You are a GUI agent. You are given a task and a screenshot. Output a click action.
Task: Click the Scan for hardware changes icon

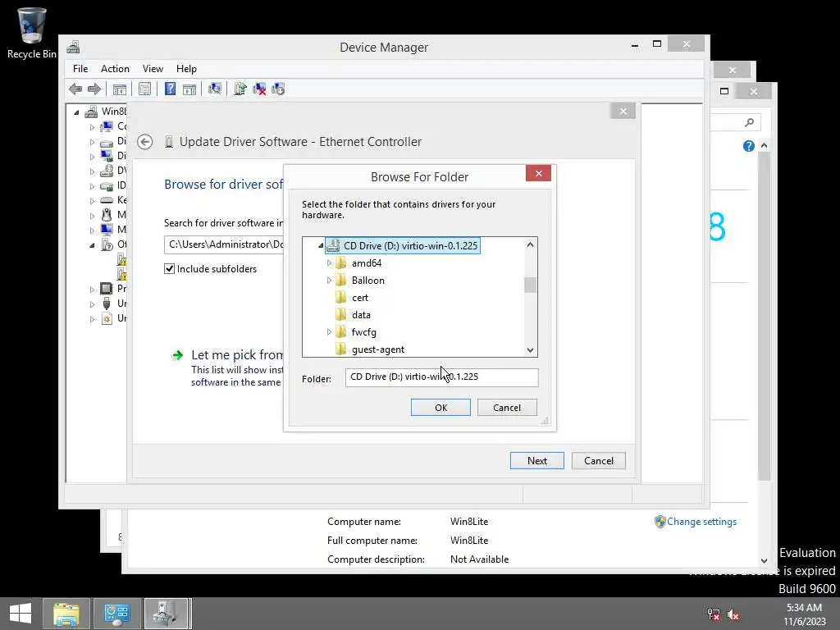pyautogui.click(x=215, y=89)
